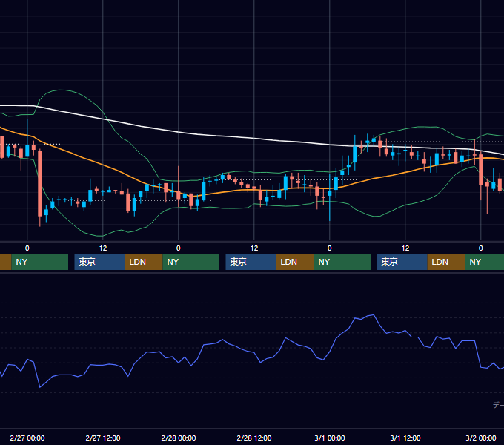Click hour label 0 above 3/1 00:00
This screenshot has width=504, height=445.
point(330,248)
